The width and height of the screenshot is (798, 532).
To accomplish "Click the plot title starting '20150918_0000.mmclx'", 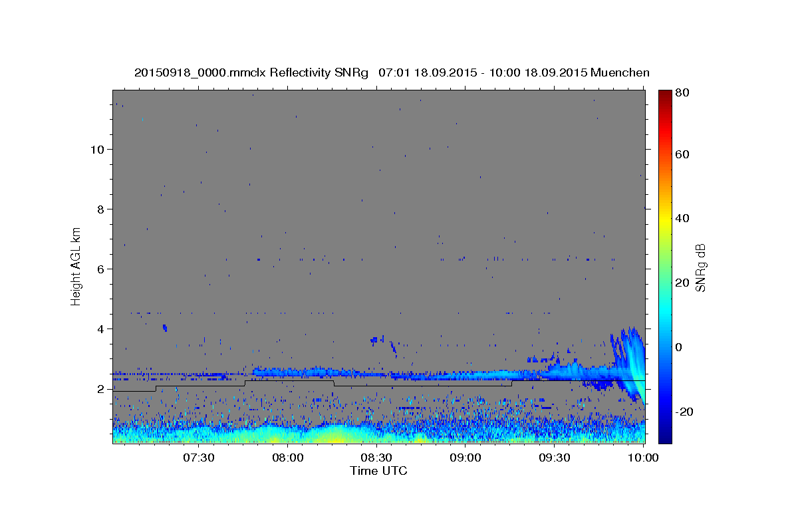I will 392,72.
